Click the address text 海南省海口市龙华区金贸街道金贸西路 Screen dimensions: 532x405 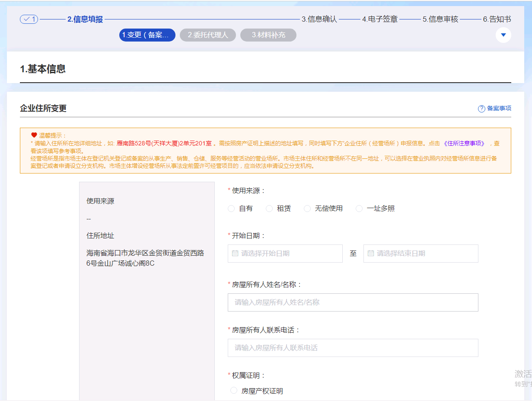pos(145,253)
